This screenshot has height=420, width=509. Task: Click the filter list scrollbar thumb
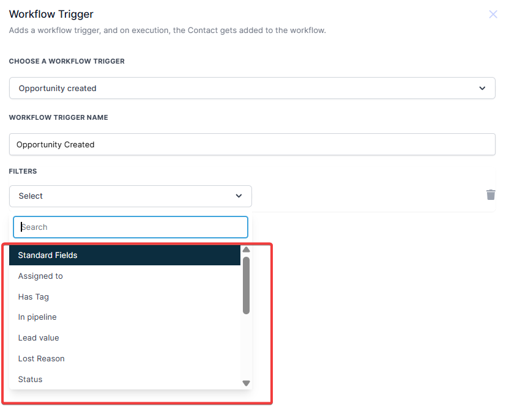pyautogui.click(x=246, y=286)
